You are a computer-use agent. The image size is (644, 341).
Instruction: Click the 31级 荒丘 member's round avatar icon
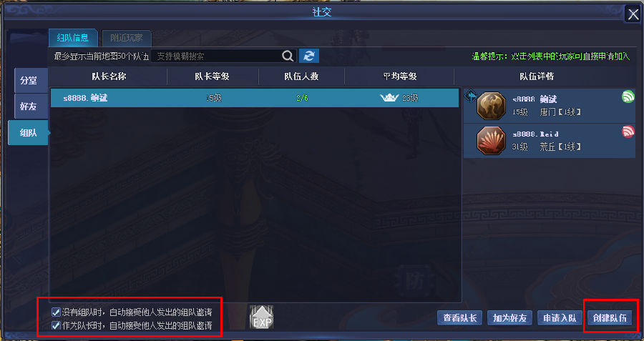click(x=491, y=141)
